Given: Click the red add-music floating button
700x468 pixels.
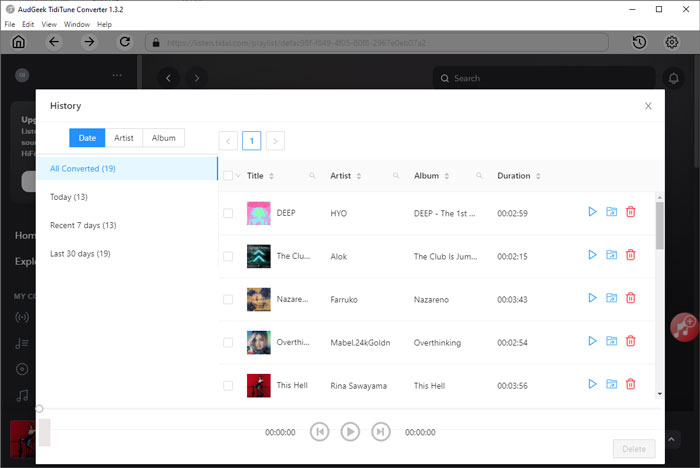Looking at the screenshot, I should point(684,327).
